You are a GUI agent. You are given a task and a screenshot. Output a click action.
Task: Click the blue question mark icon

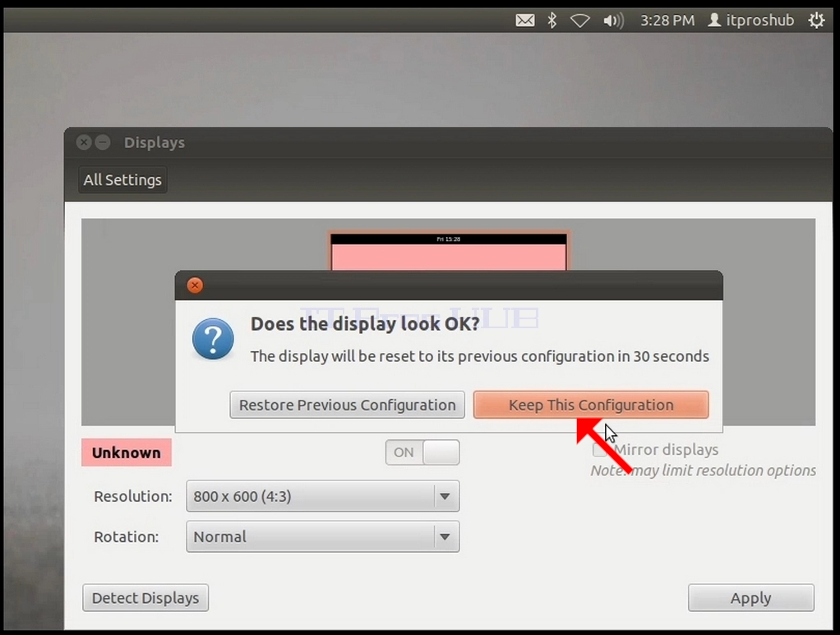pos(213,339)
